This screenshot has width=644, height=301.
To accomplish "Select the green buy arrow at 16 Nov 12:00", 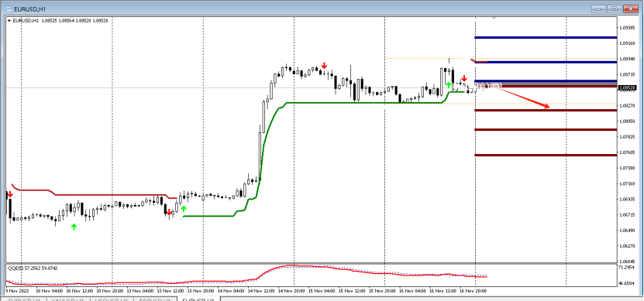I will click(x=449, y=85).
